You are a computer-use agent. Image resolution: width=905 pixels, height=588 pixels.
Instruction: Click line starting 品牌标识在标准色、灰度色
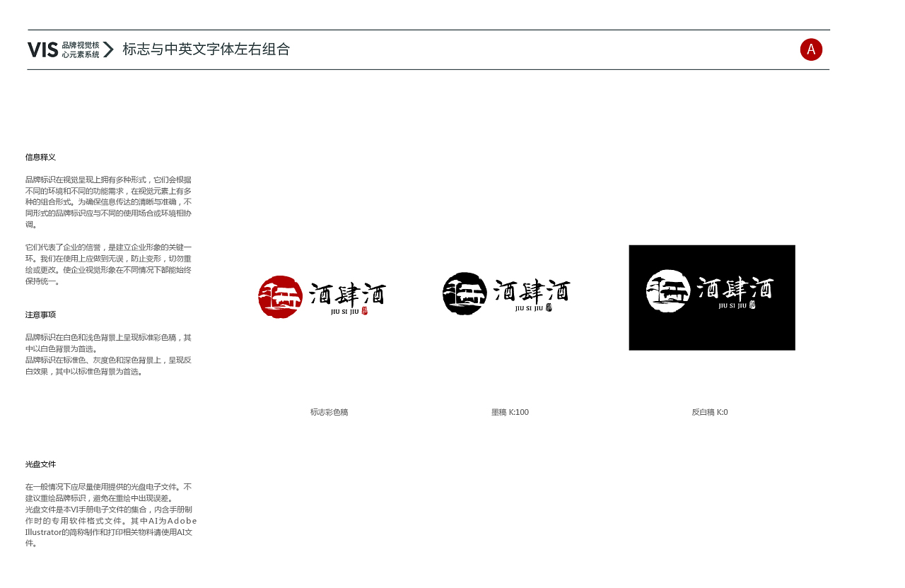[109, 365]
